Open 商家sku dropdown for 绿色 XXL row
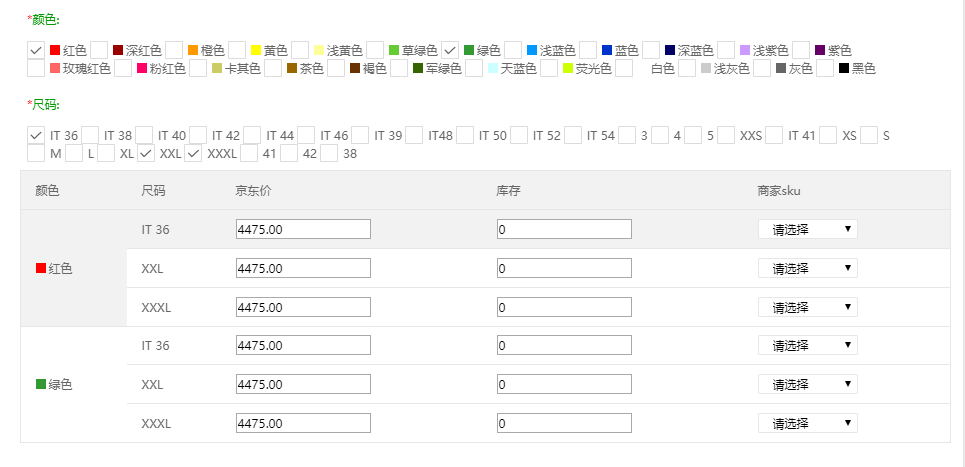Screen dimensions: 965x467 807,384
